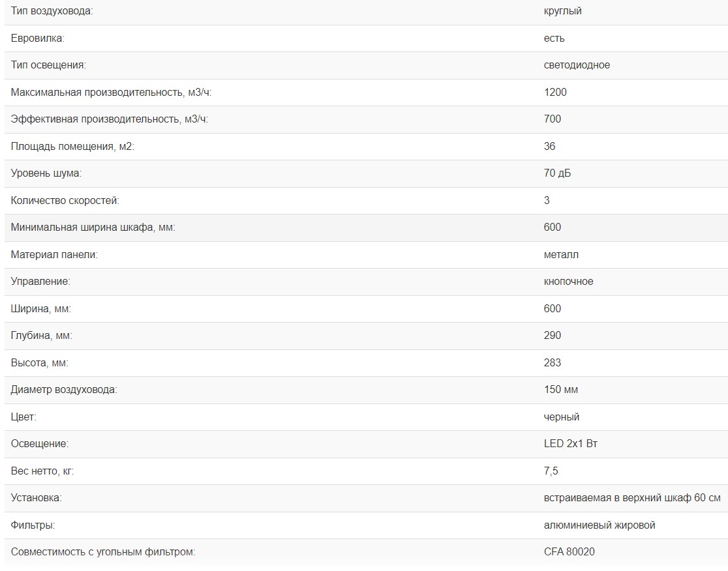Click the 'Эффективная производительность, м3/ч' label
This screenshot has width=728, height=571.
tap(110, 119)
